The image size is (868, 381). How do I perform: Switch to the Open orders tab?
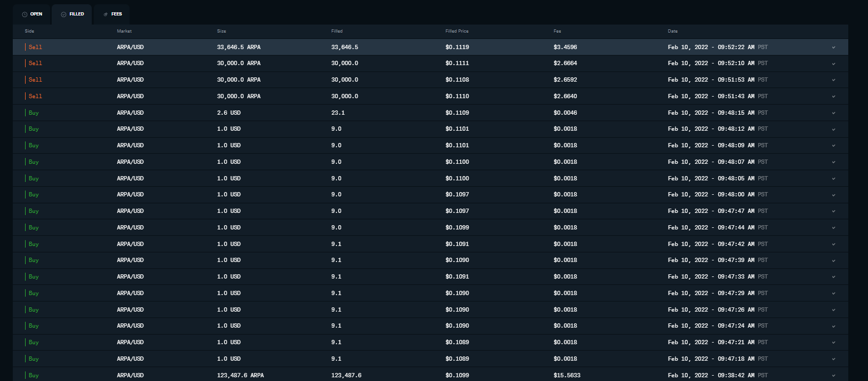32,14
